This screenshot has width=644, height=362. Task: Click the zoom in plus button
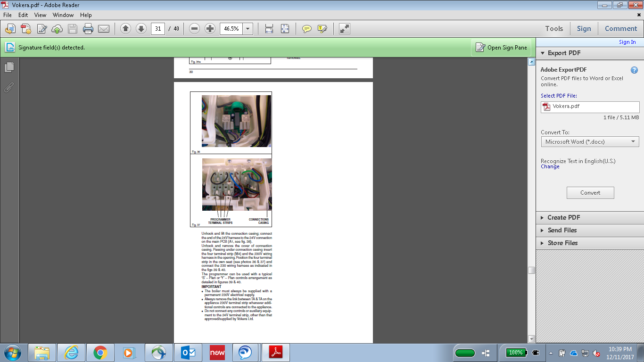pyautogui.click(x=210, y=29)
